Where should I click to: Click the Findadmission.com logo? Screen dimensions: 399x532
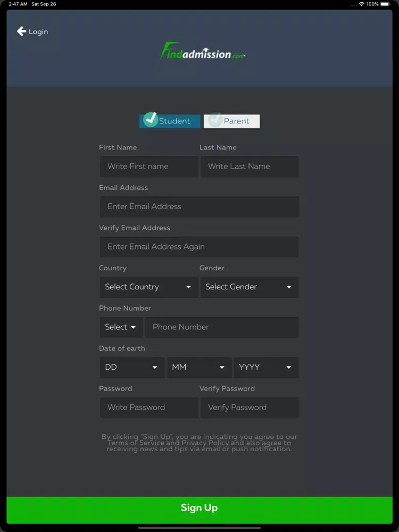tap(203, 51)
